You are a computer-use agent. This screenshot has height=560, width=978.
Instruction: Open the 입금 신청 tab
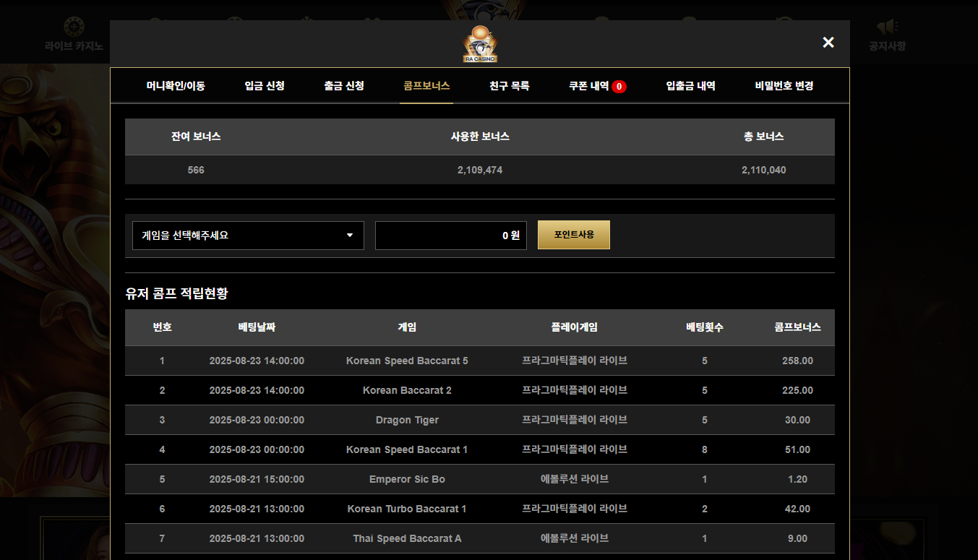(x=265, y=85)
